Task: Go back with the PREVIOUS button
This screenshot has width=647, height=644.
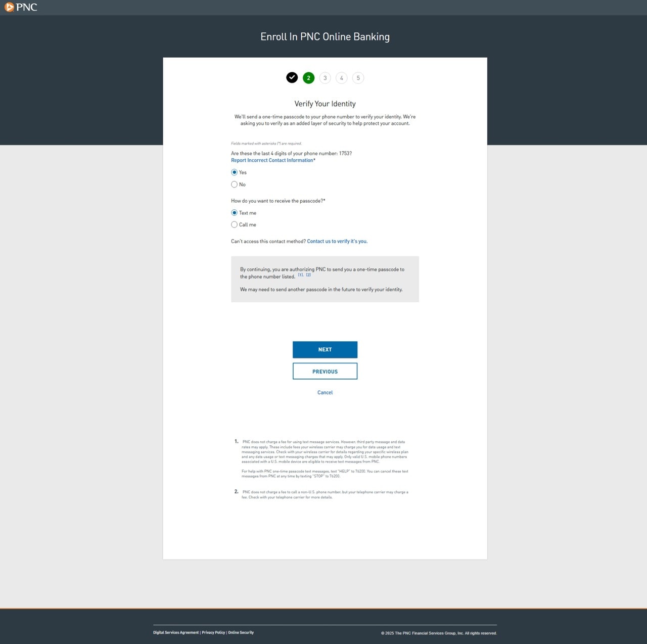Action: point(325,371)
